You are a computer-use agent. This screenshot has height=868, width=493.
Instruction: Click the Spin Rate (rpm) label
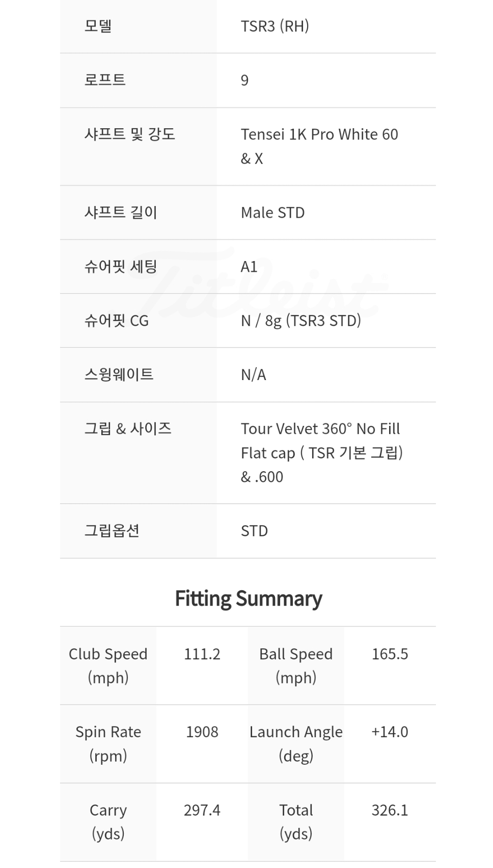pyautogui.click(x=108, y=743)
